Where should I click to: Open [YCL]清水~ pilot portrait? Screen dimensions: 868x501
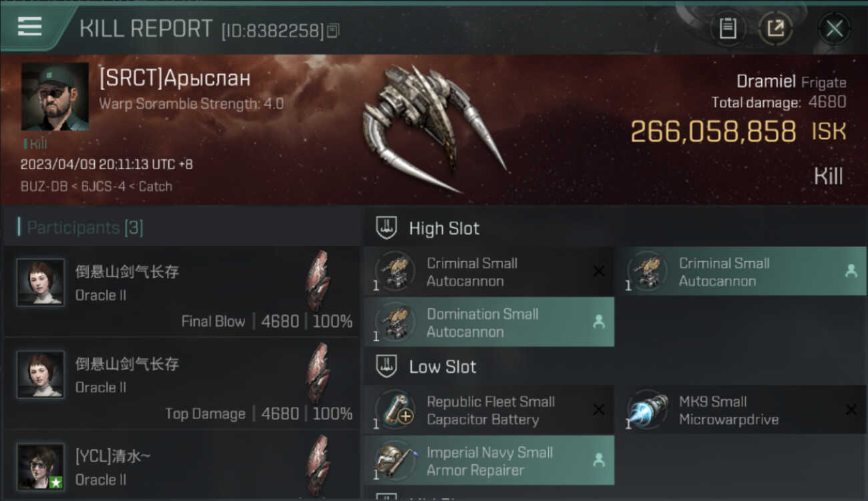coord(41,467)
